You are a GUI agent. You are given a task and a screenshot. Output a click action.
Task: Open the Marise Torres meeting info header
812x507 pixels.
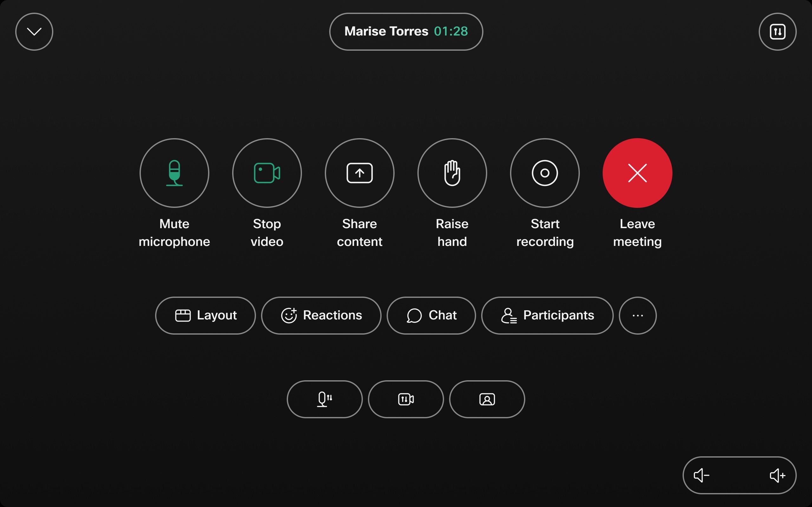(406, 31)
